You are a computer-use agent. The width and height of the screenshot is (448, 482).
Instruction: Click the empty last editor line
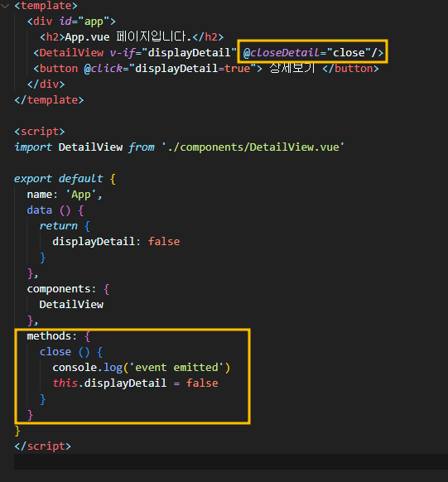[x=231, y=462]
